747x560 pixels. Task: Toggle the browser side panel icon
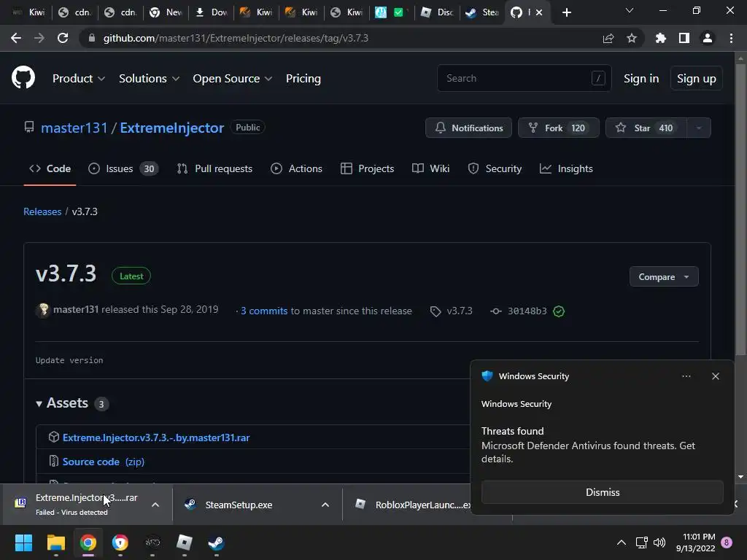tap(684, 38)
